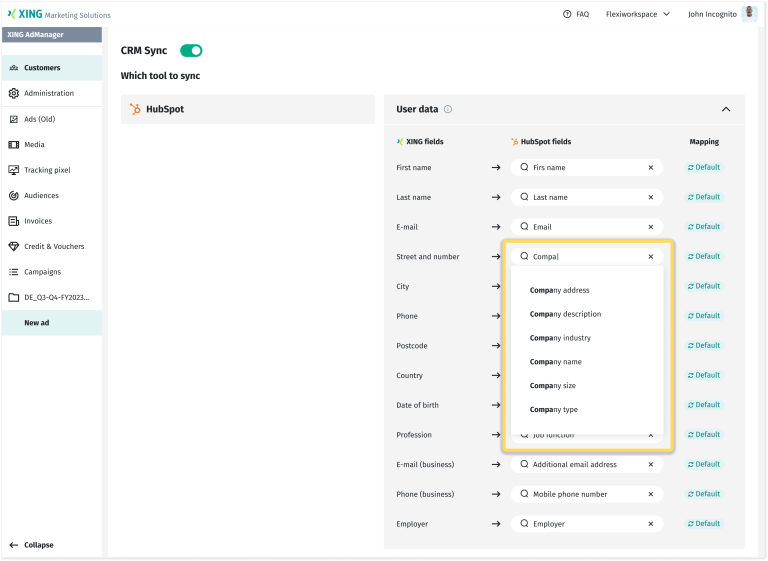Clear the First name HubSpot field
The width and height of the screenshot is (768, 561).
[650, 168]
